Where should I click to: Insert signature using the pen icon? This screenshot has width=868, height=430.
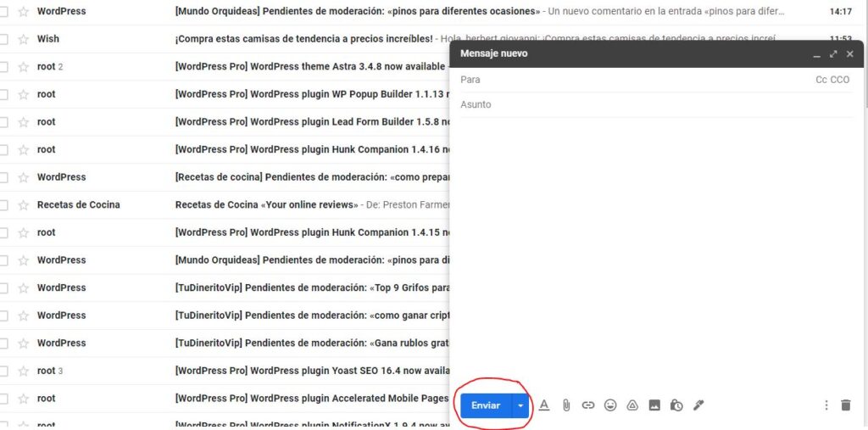(x=698, y=405)
